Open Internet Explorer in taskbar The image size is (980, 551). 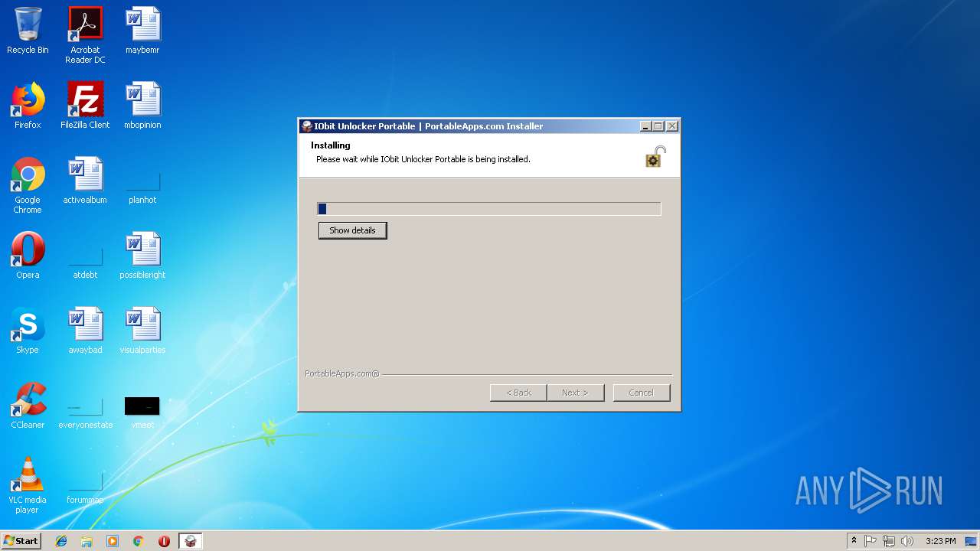tap(61, 541)
